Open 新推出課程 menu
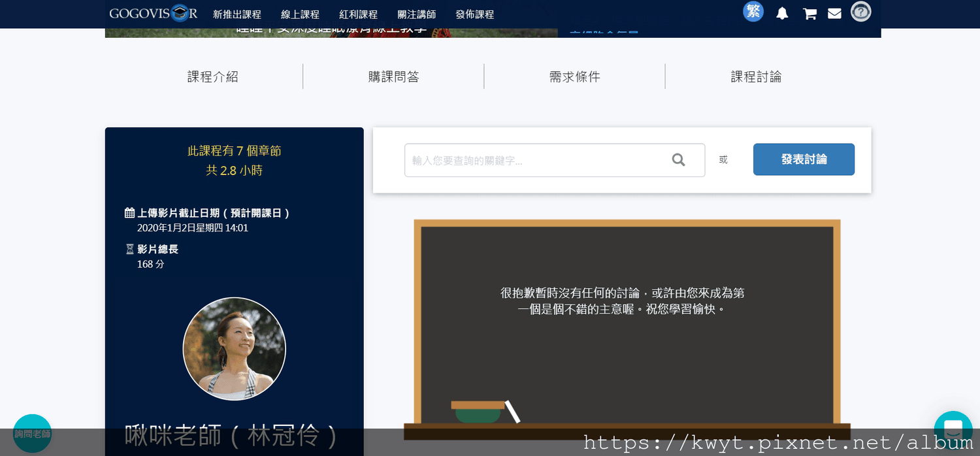Screen dimensions: 980x456 [237, 14]
